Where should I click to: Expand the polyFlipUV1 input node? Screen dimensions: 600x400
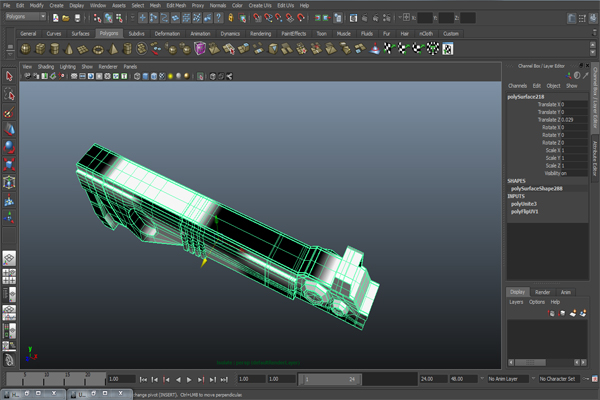click(525, 212)
